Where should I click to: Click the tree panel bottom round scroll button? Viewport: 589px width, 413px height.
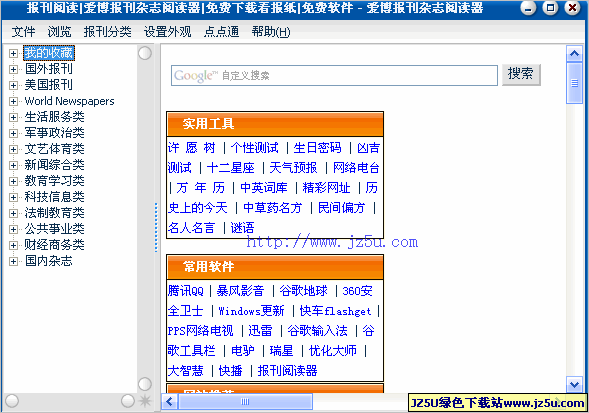145,384
